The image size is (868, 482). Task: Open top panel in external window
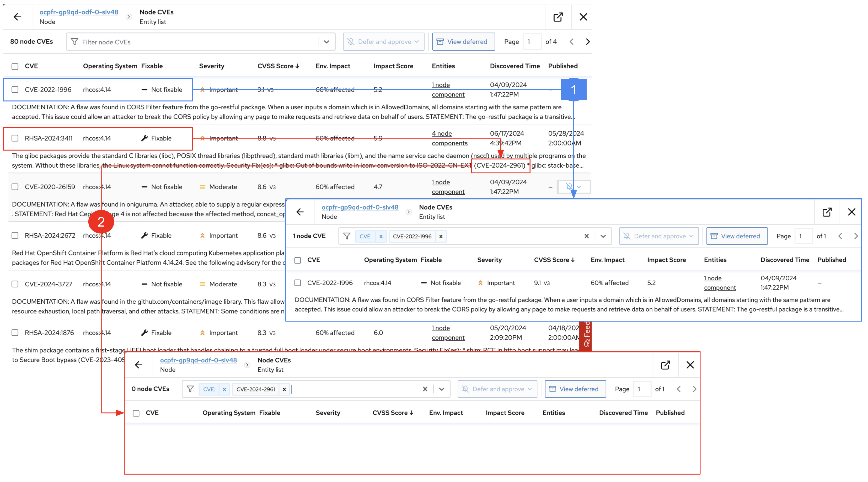click(x=558, y=17)
